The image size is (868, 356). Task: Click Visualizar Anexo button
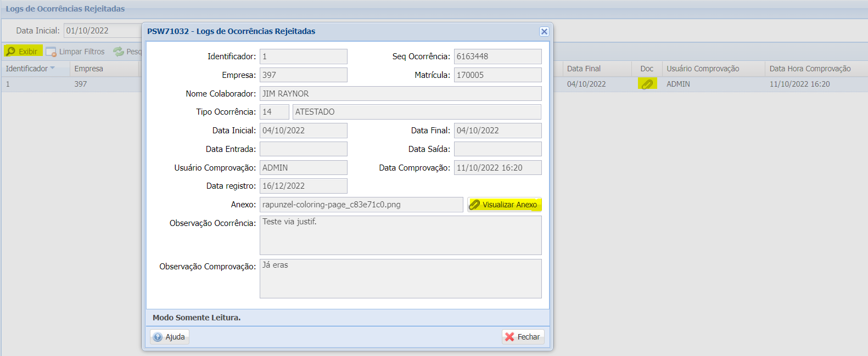point(505,205)
